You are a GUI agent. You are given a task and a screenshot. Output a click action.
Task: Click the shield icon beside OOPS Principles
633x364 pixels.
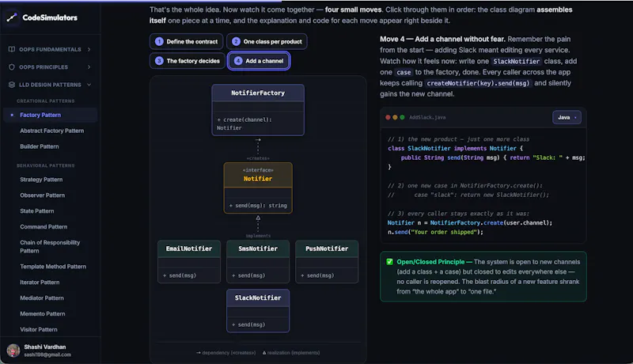point(12,67)
